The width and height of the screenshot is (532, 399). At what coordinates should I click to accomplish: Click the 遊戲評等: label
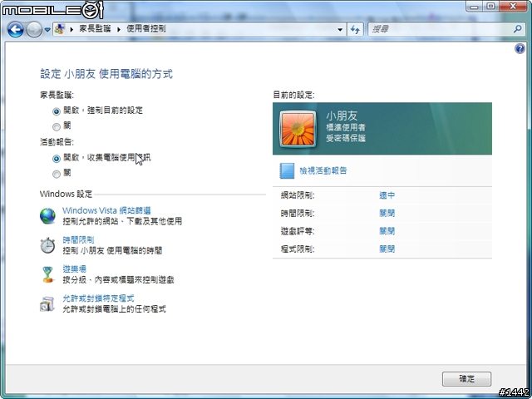(298, 231)
